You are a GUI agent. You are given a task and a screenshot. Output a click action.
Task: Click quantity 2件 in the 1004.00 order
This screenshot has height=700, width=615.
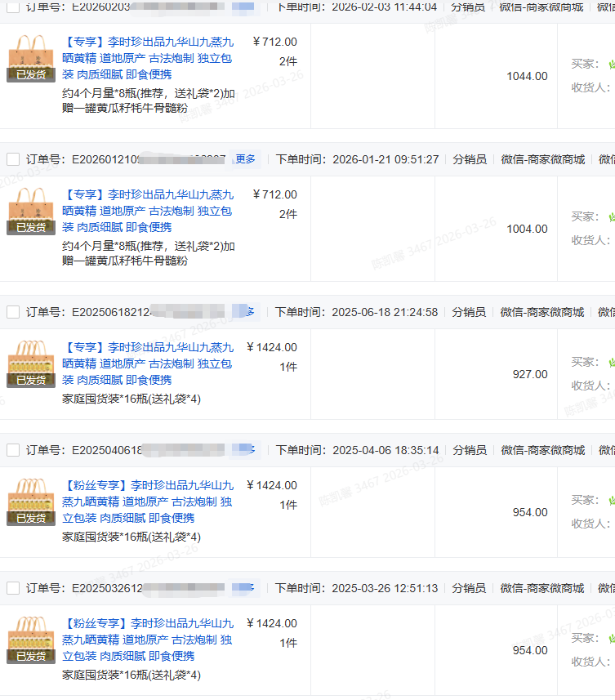coord(288,214)
